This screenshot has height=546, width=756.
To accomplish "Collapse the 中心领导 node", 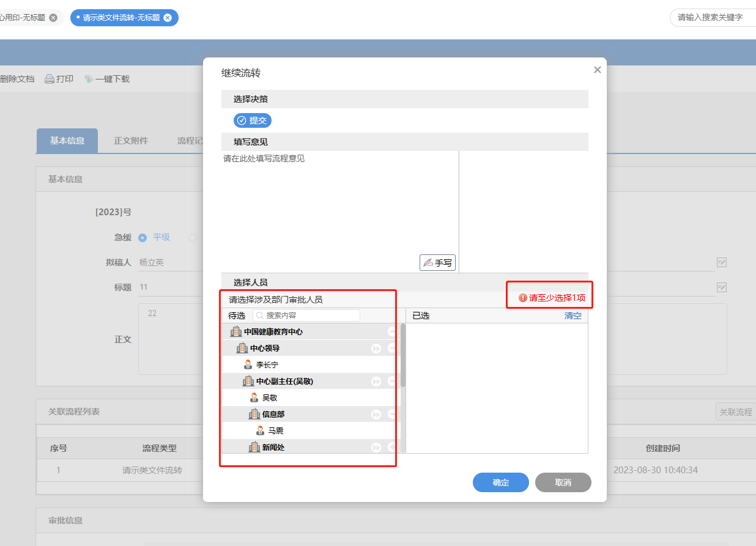I will tap(392, 348).
